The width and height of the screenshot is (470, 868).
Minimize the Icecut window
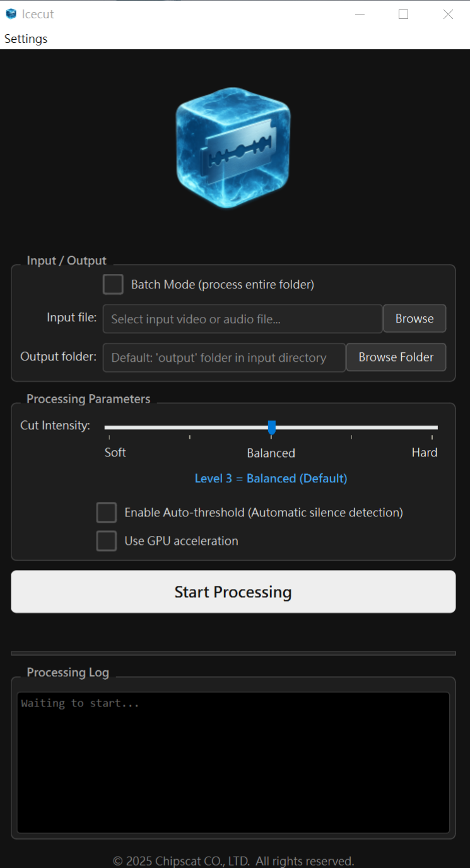pyautogui.click(x=360, y=14)
